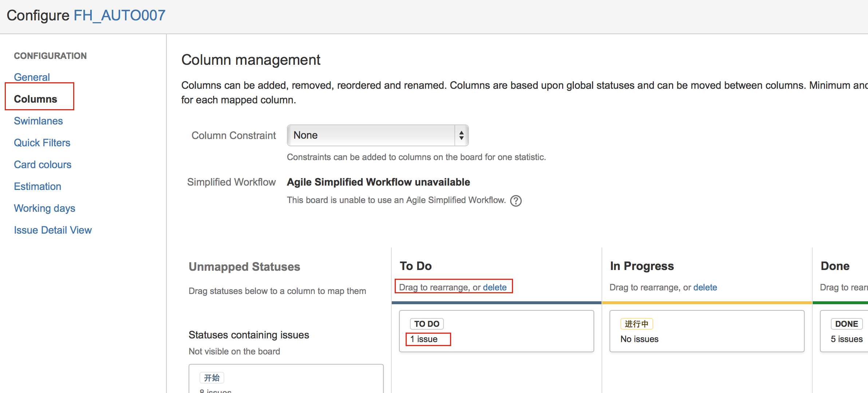Click the 开始 unmapped status card

click(212, 378)
